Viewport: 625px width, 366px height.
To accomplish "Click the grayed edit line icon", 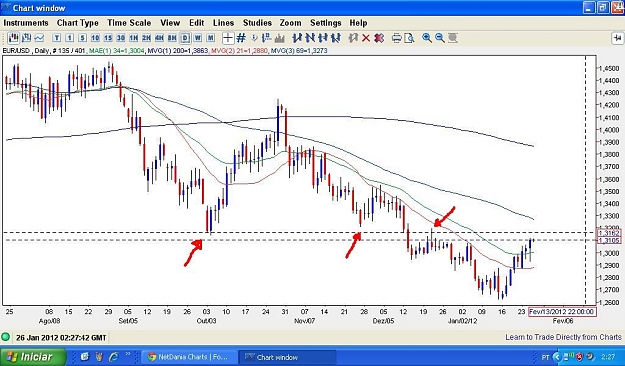I will tap(353, 38).
